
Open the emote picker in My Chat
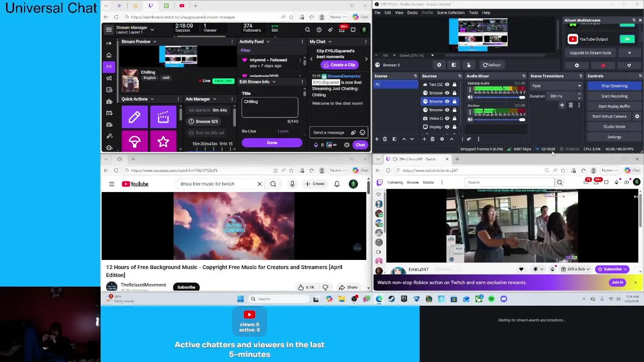pyautogui.click(x=362, y=133)
